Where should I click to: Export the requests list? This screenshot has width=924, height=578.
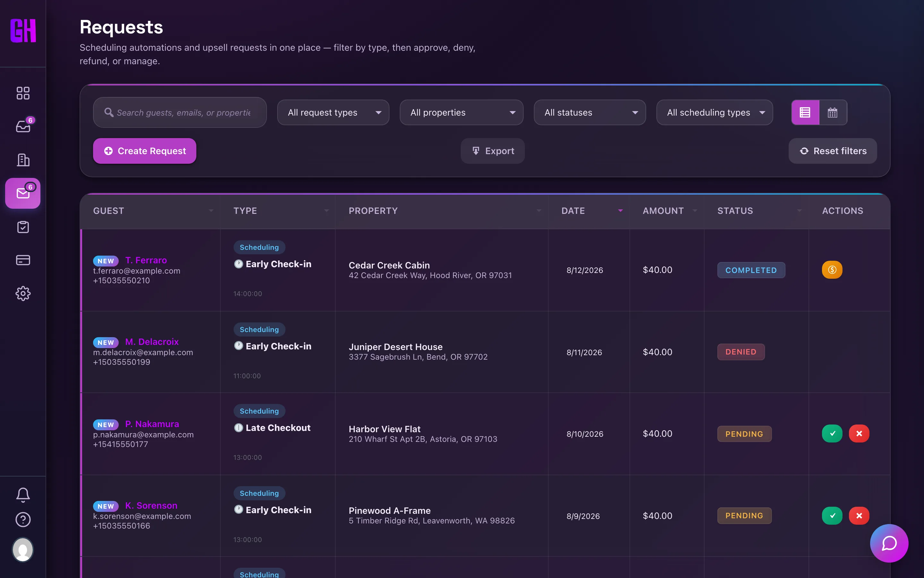coord(492,151)
